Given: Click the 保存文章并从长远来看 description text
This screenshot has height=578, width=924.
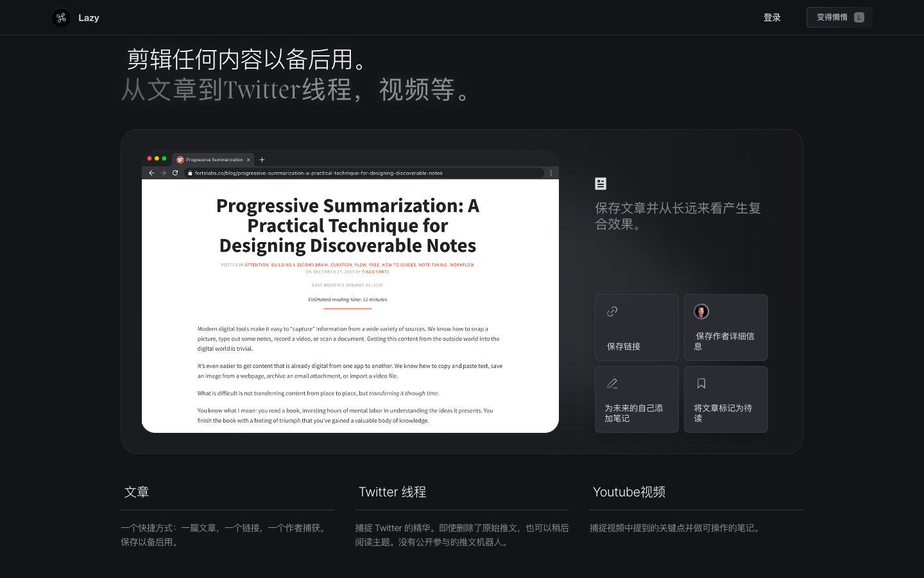Looking at the screenshot, I should (678, 216).
